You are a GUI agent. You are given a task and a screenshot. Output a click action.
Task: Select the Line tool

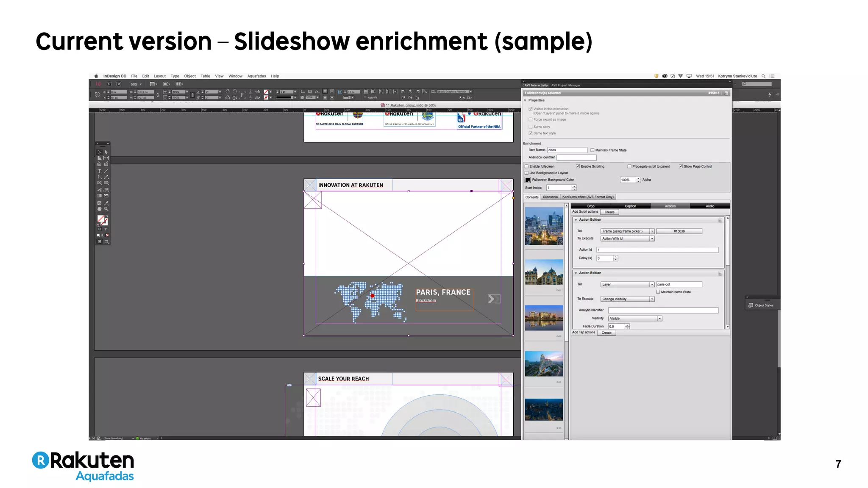point(106,171)
